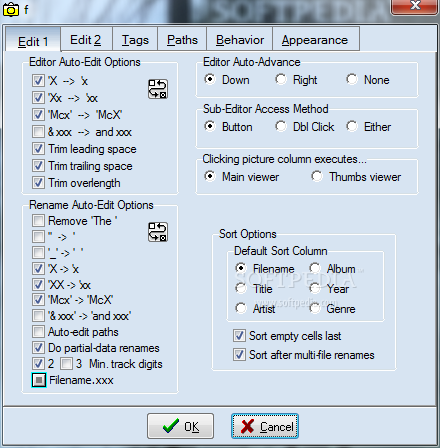Uncheck Sort after multi-file renames

point(239,355)
